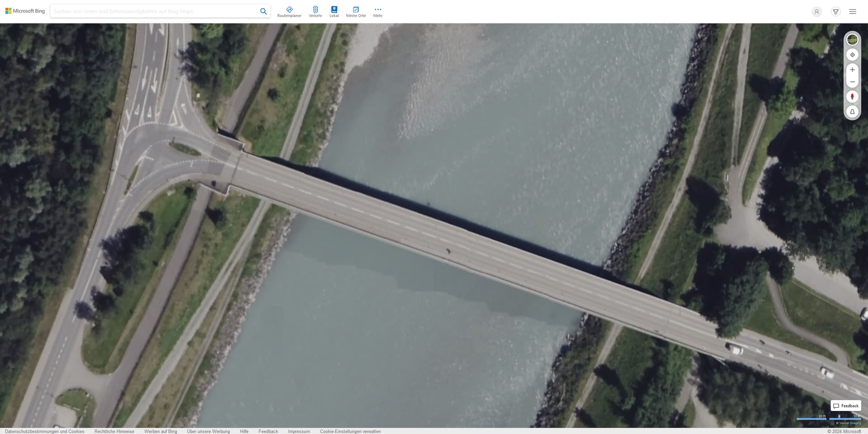Open the bird's eye view control

point(852,112)
